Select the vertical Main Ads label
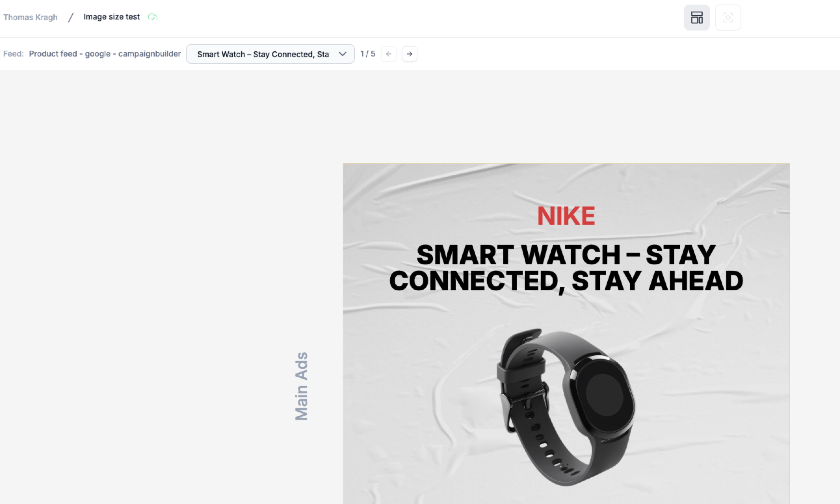This screenshot has height=504, width=840. (301, 386)
